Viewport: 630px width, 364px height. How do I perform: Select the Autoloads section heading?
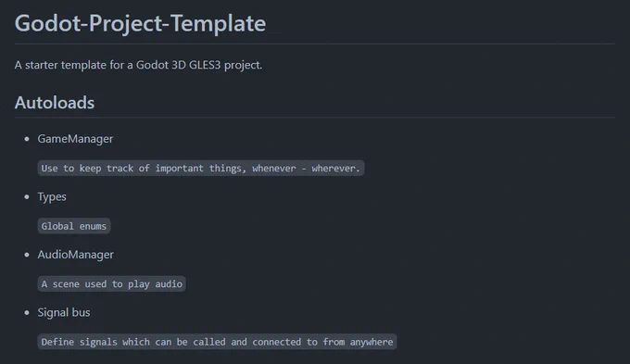[55, 103]
